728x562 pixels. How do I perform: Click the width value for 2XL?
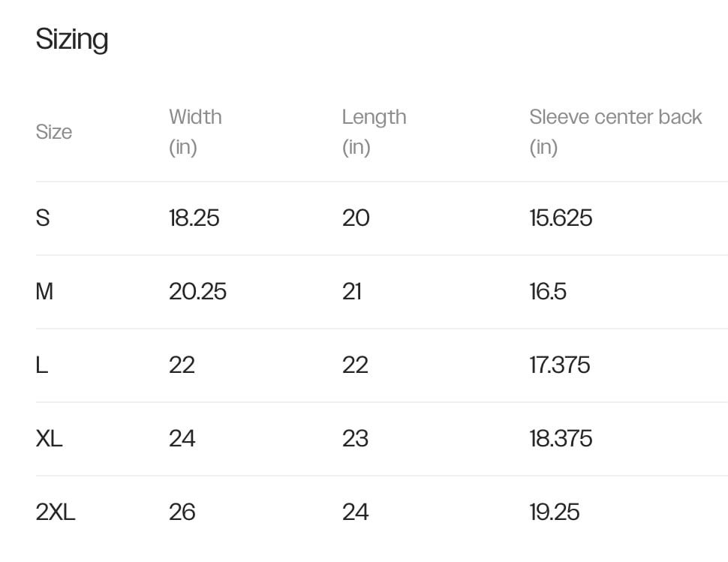[182, 512]
